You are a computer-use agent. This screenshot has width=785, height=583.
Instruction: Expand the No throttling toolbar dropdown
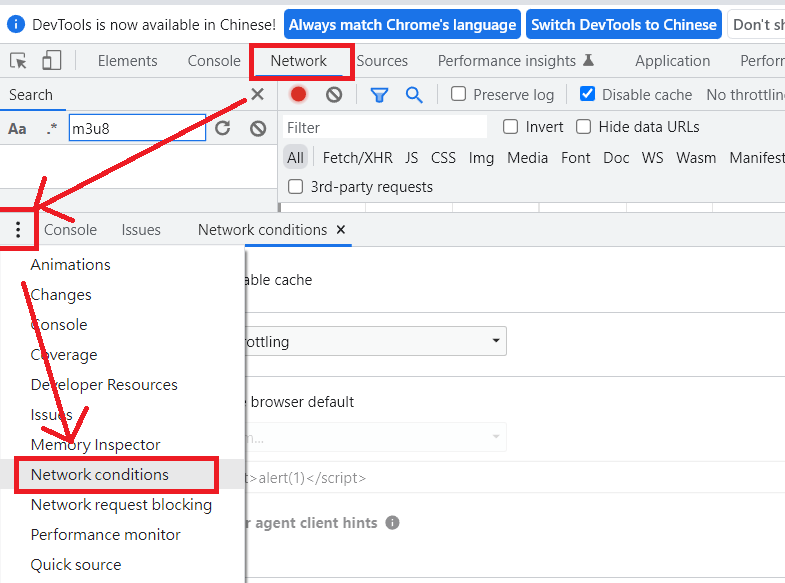pos(745,95)
